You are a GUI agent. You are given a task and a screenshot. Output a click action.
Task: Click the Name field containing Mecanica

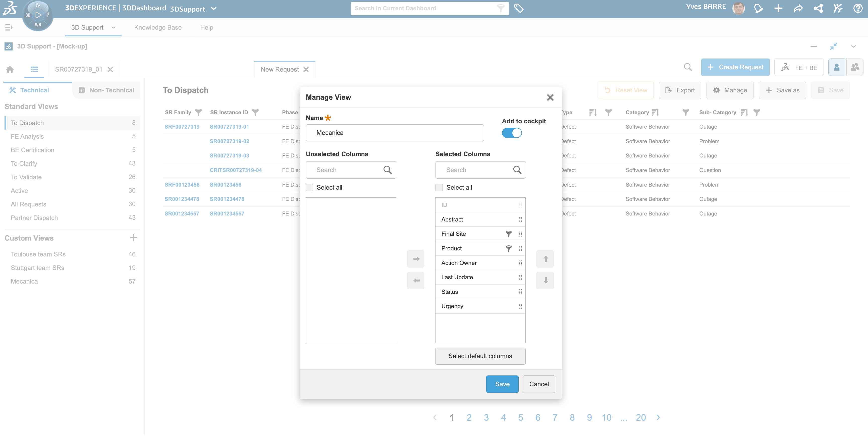395,133
